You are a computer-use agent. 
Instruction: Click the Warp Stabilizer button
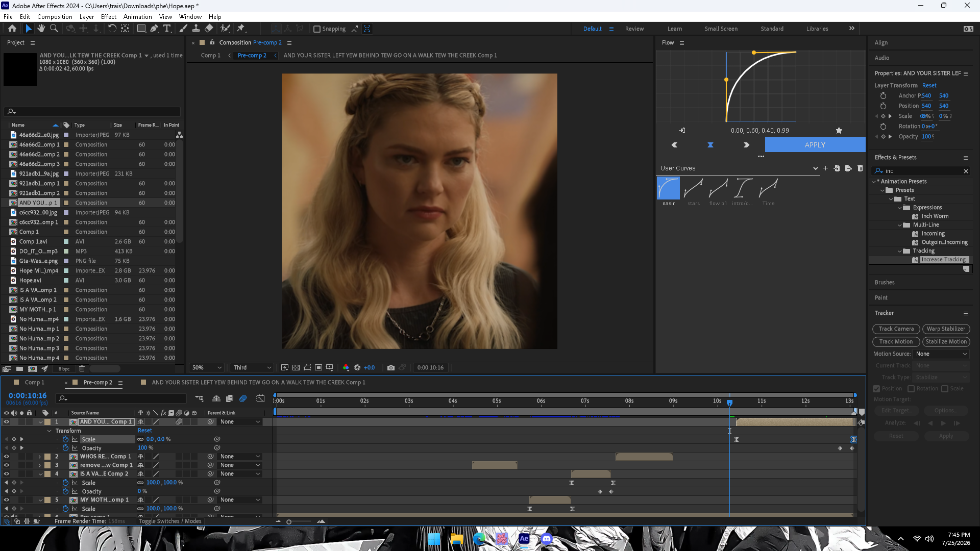pyautogui.click(x=946, y=329)
